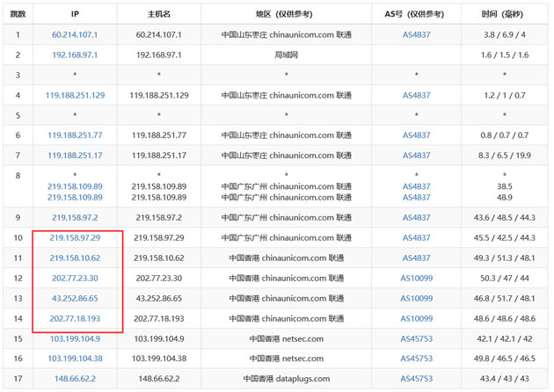Open AS4837 link in hop 1 row
554x392 pixels.
[x=417, y=34]
